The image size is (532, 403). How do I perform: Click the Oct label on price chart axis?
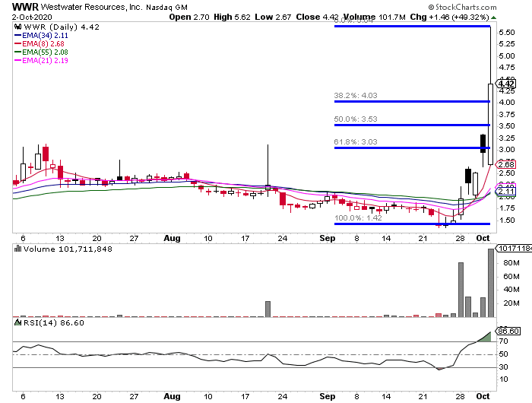483,238
